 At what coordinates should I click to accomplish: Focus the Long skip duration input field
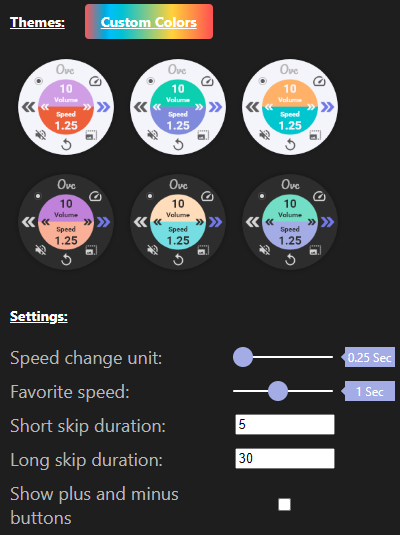click(x=285, y=458)
